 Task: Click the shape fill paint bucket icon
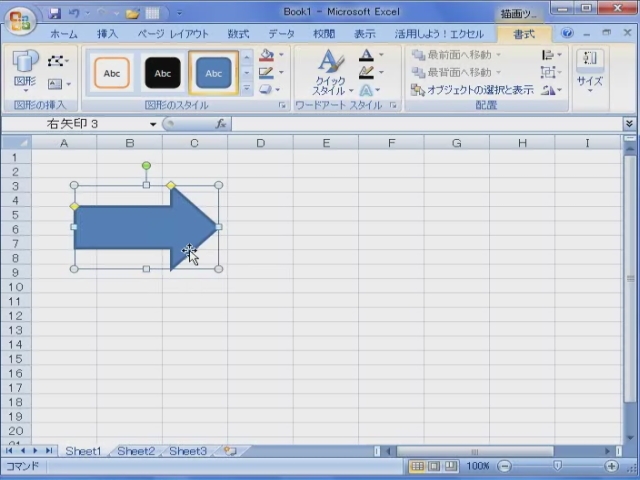265,56
